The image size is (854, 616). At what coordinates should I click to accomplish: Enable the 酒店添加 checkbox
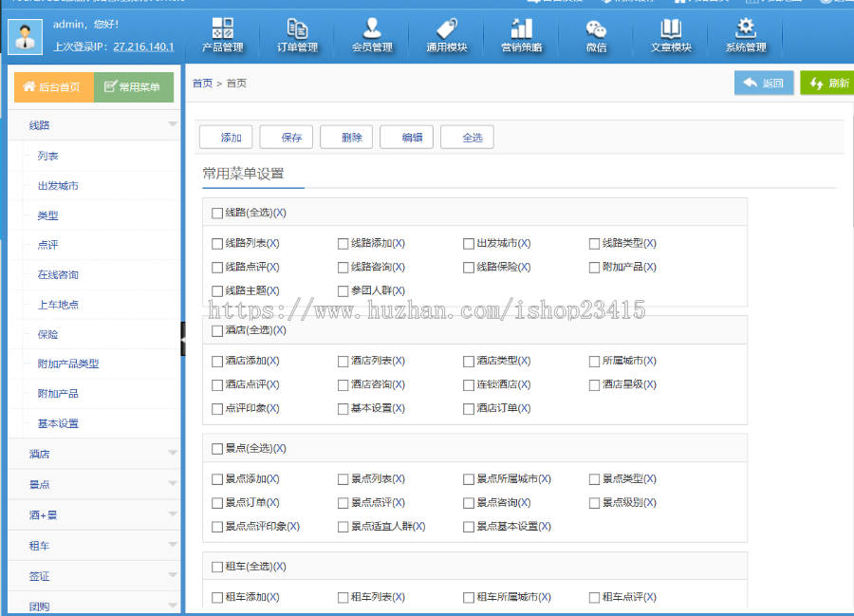tap(215, 361)
